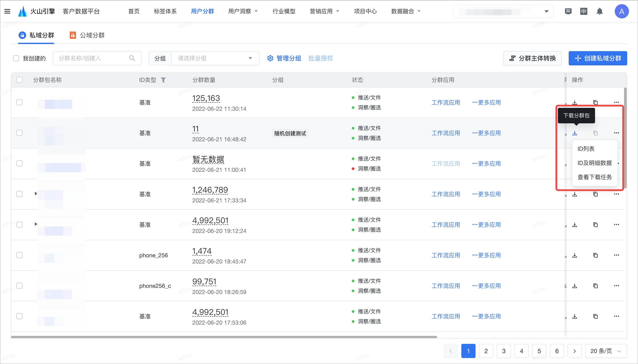Choose 查看下载任务 from download menu

tap(595, 177)
